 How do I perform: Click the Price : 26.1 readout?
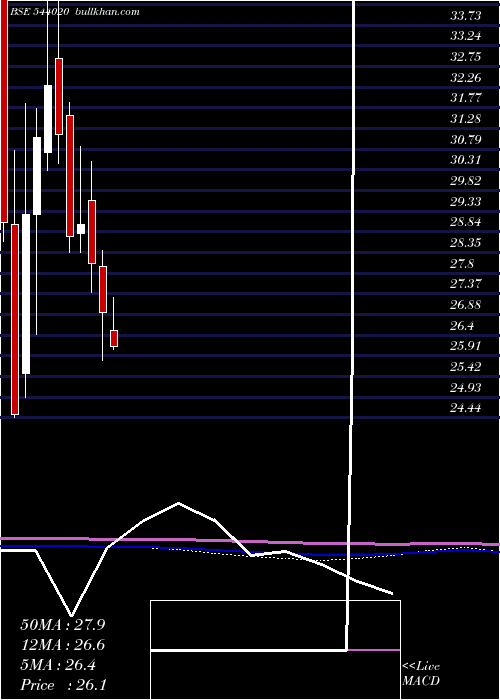(x=62, y=685)
